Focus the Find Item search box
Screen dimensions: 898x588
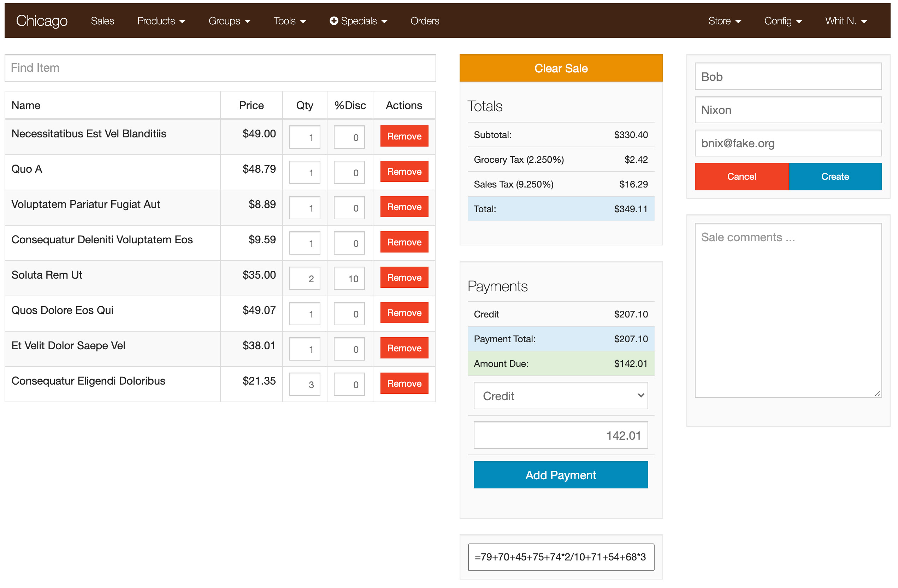pos(220,68)
